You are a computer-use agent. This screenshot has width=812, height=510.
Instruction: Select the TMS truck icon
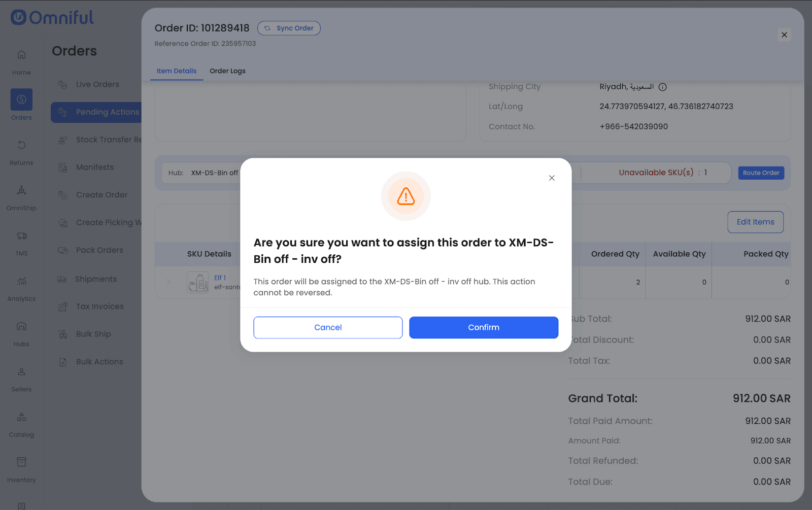[x=21, y=236]
